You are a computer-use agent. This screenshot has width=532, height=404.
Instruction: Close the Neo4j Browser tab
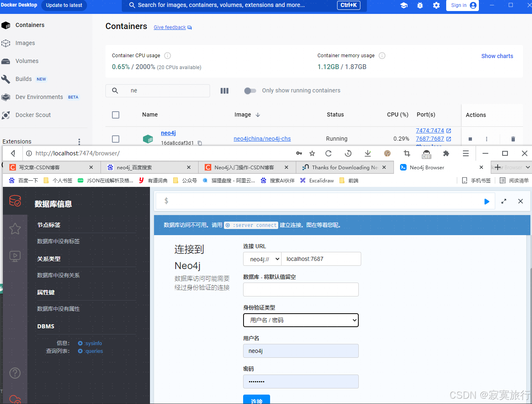(x=481, y=167)
